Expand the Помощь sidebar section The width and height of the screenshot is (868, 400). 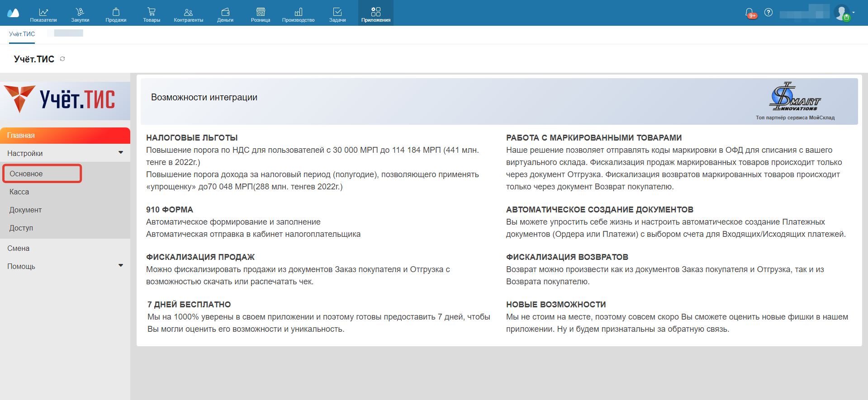point(120,266)
